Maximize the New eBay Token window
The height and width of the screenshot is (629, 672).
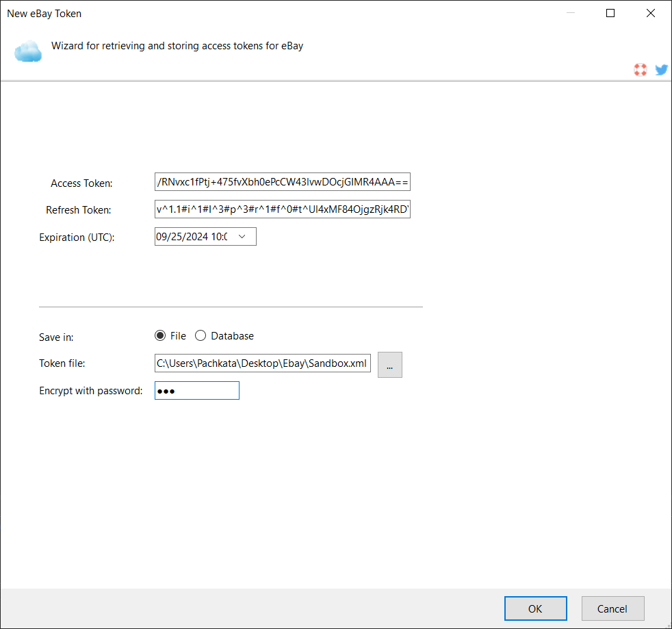[x=610, y=13]
